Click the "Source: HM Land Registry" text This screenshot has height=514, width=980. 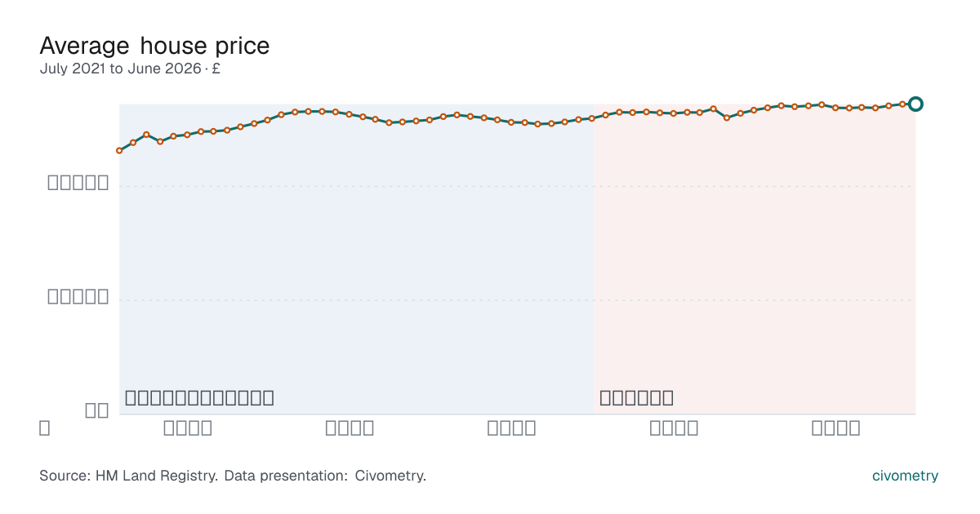(127, 476)
